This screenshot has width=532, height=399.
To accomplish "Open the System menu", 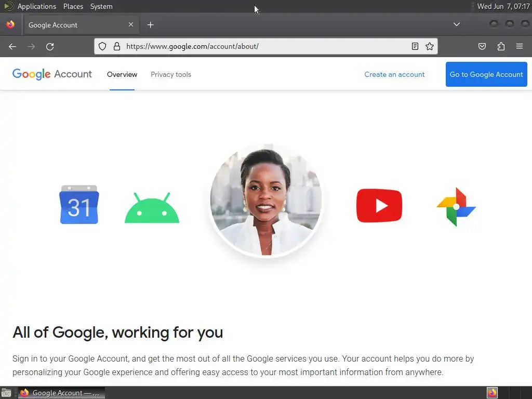I will pyautogui.click(x=101, y=6).
